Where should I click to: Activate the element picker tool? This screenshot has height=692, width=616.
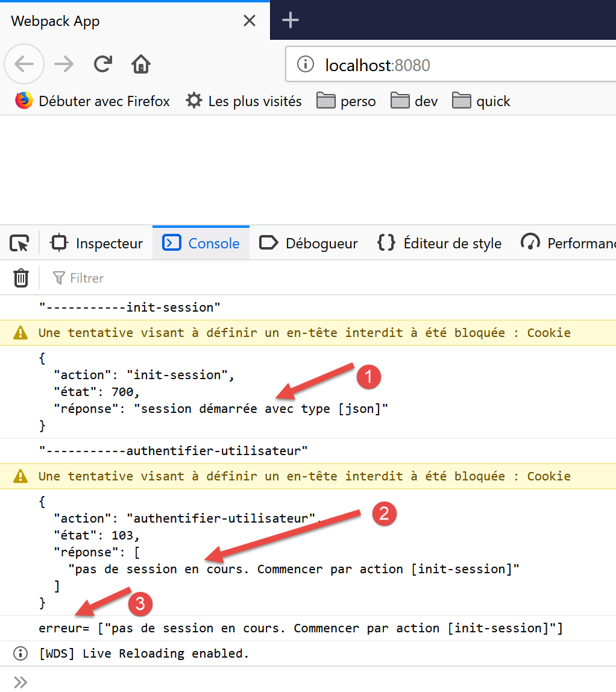tap(19, 244)
